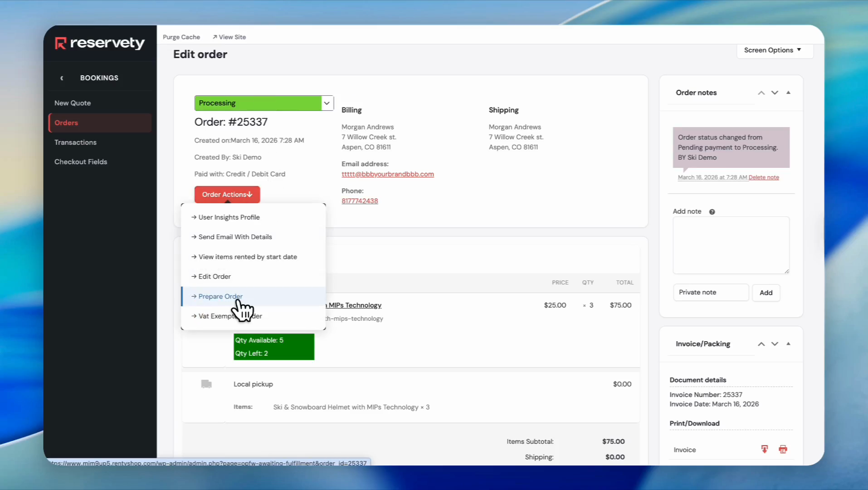Viewport: 868px width, 490px height.
Task: Click inside the Add note text area
Action: [731, 245]
